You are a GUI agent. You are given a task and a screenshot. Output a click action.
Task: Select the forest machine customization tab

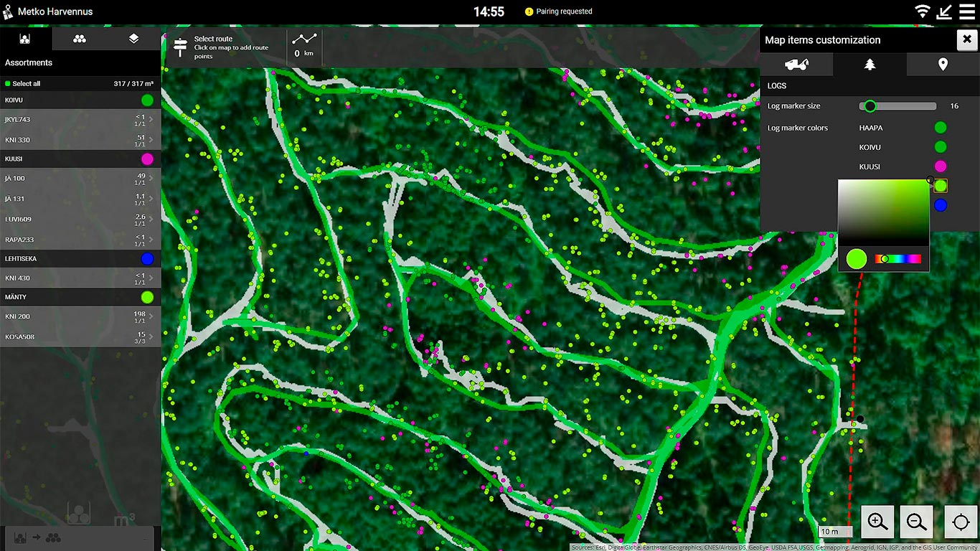[796, 65]
